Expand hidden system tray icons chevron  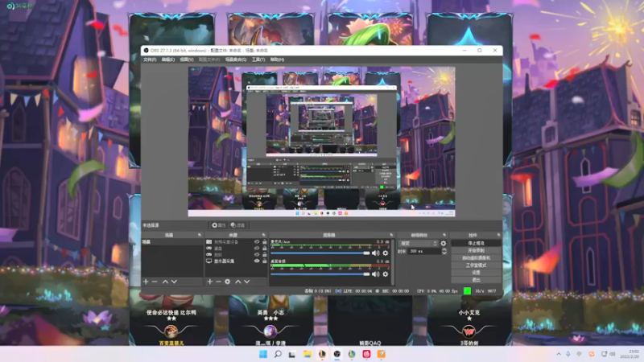[559, 354]
